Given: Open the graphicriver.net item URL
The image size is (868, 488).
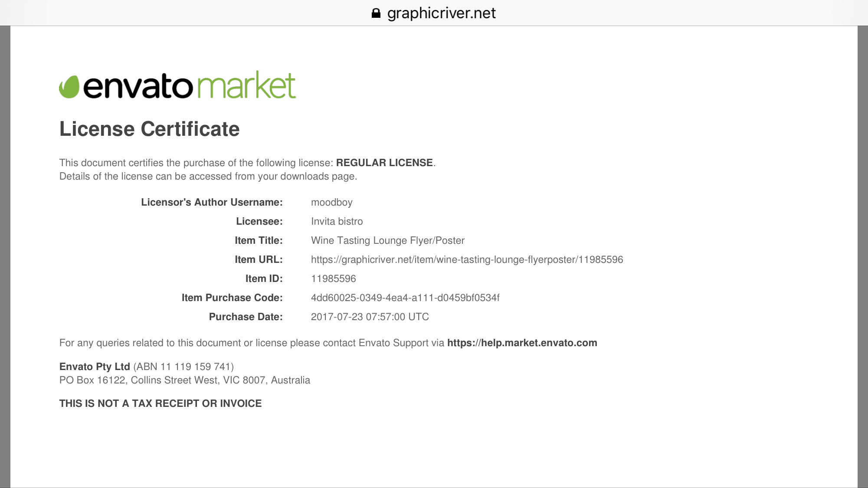Looking at the screenshot, I should 467,259.
